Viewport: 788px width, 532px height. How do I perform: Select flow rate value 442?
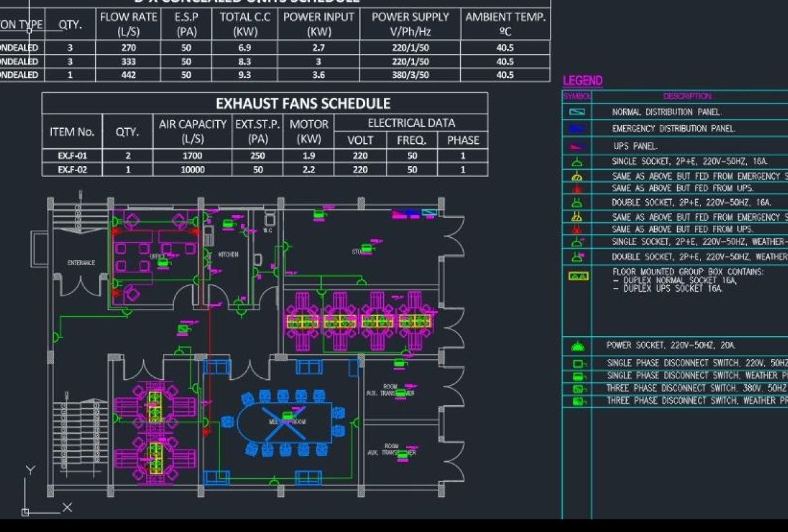coord(128,75)
